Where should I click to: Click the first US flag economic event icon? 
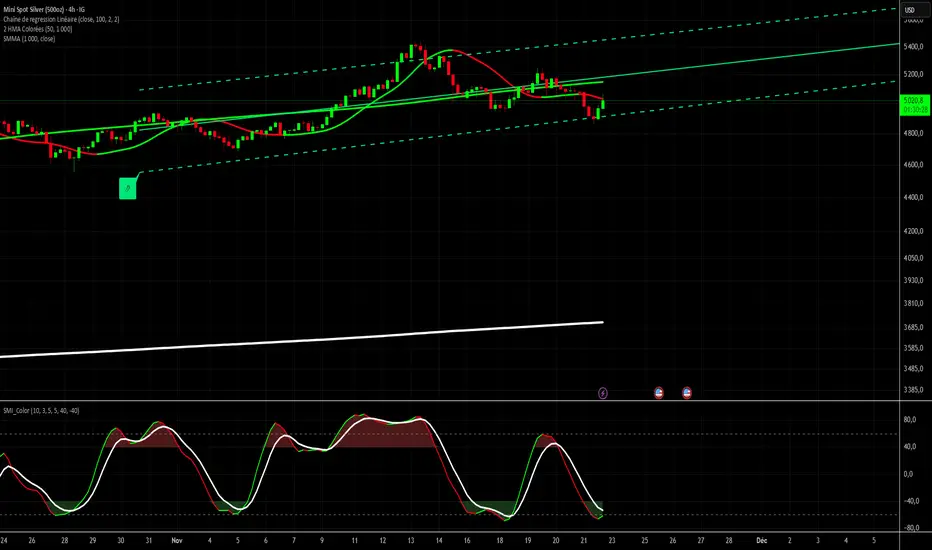tap(660, 393)
